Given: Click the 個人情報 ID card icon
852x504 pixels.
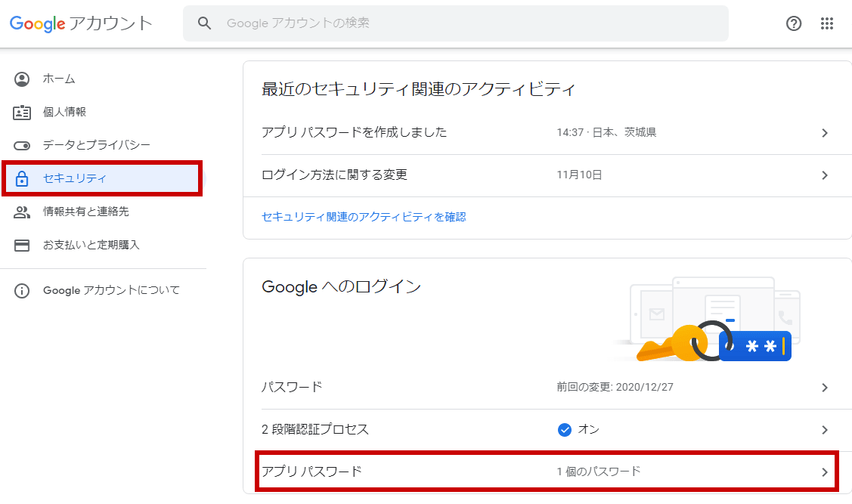Looking at the screenshot, I should [22, 113].
